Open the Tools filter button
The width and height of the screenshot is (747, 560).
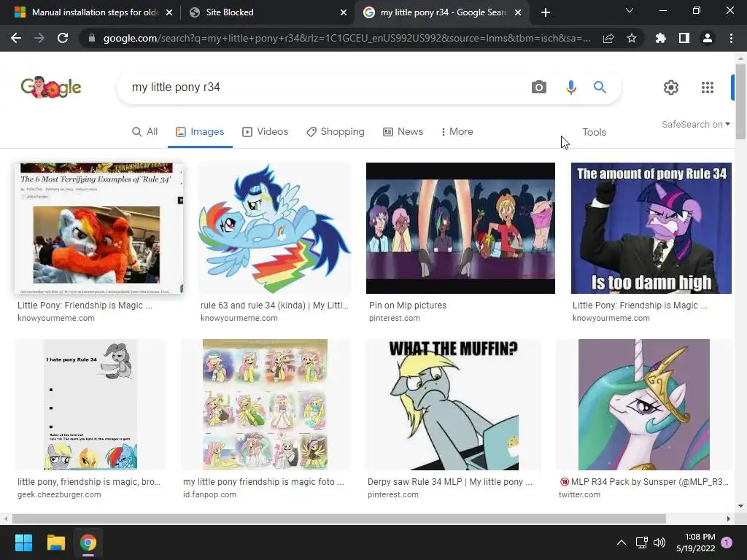click(594, 132)
